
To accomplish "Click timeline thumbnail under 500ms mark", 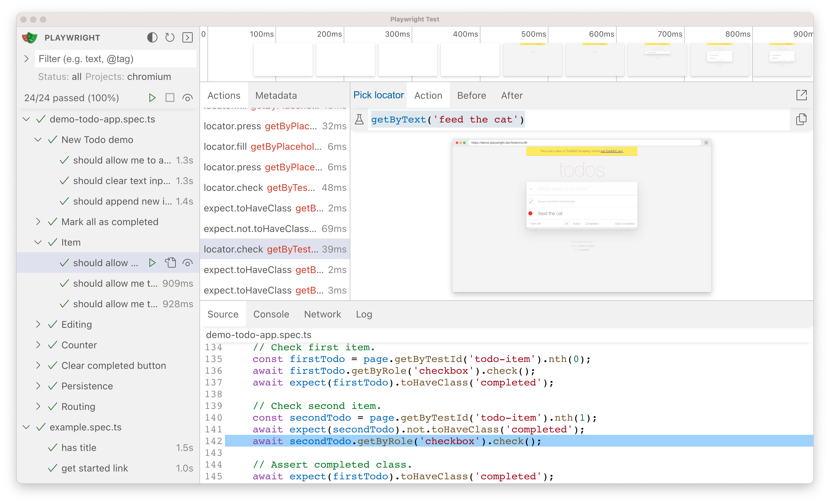I will click(x=532, y=59).
